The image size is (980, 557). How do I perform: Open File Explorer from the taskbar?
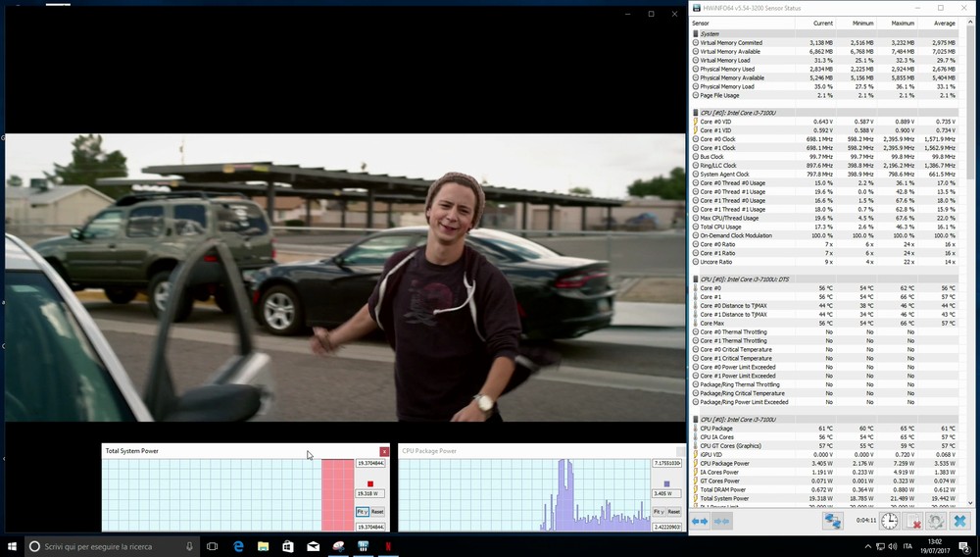point(263,545)
